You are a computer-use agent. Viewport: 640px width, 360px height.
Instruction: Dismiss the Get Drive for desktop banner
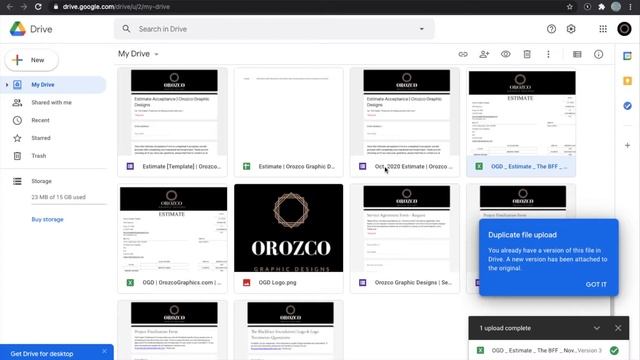click(x=104, y=351)
